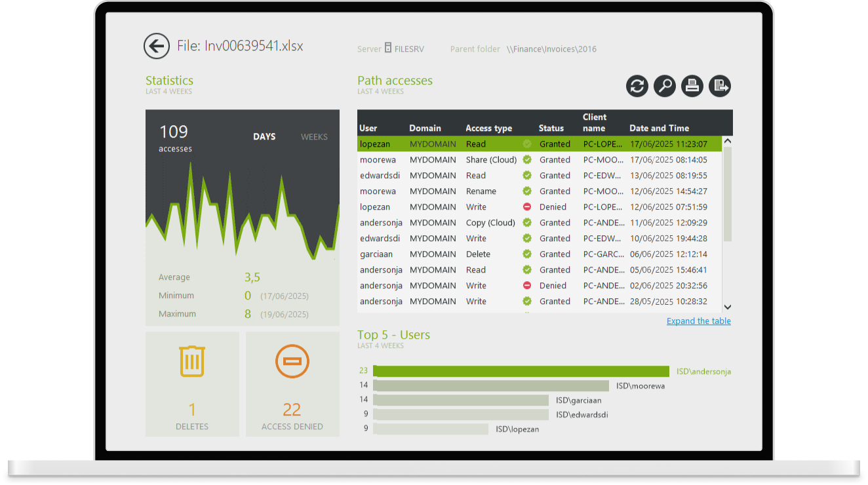Click the table's vertical scrollbar thumb
This screenshot has width=868, height=485.
point(728,194)
